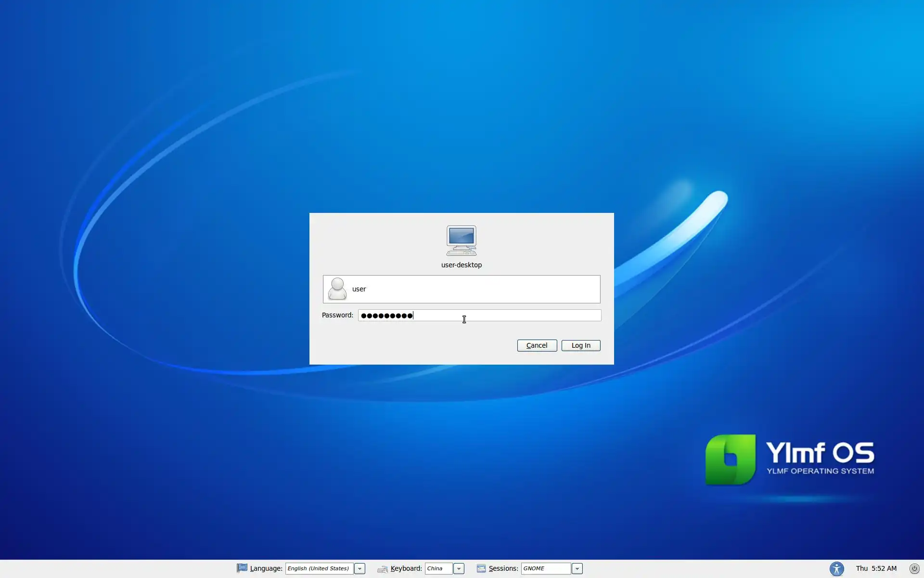Expand the Sessions dropdown arrow
This screenshot has width=924, height=578.
[577, 568]
